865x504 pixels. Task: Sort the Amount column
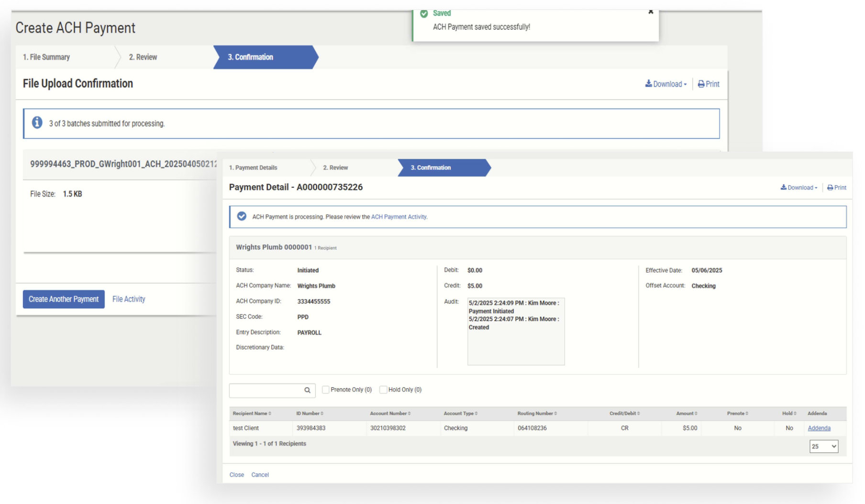click(696, 414)
